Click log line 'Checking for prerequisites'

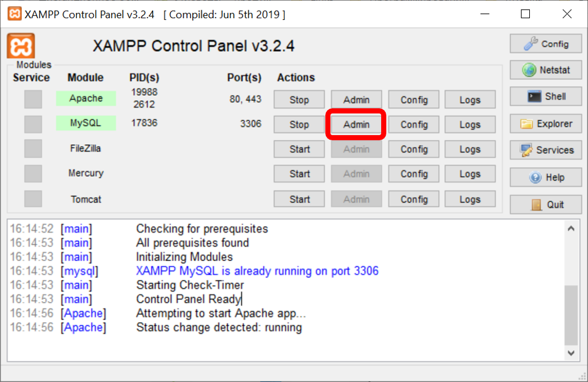[x=202, y=229]
